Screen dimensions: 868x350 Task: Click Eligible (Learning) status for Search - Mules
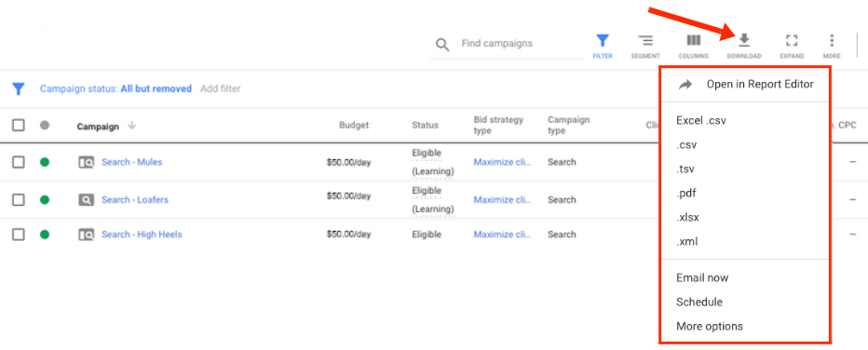pyautogui.click(x=433, y=162)
